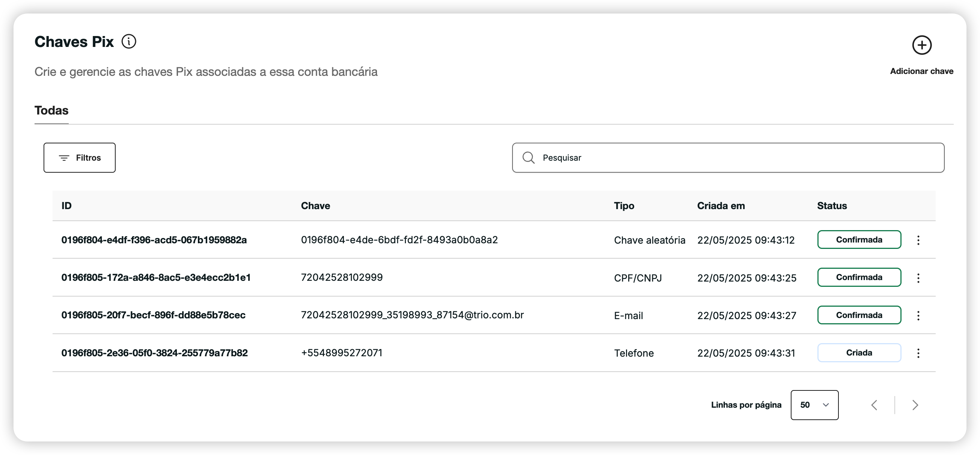Viewport: 980px width, 455px height.
Task: Select ID 0196f805-2e36-05f0-3824-255779a77b82
Action: coord(154,353)
